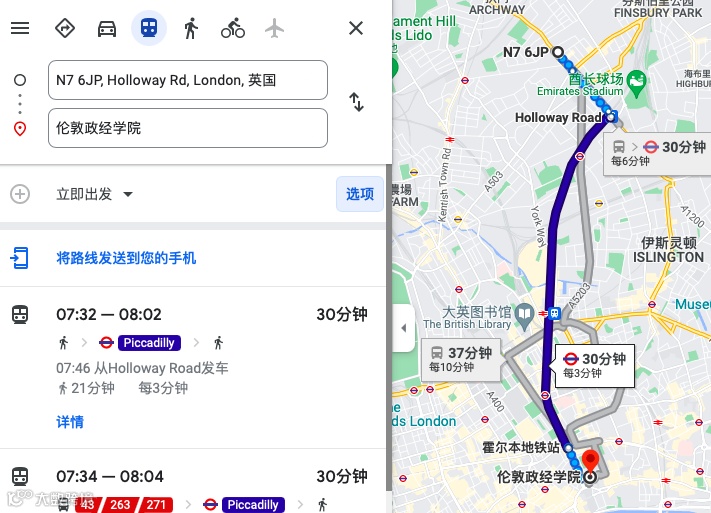
Task: Choose cycling directions bicycle icon
Action: (233, 28)
